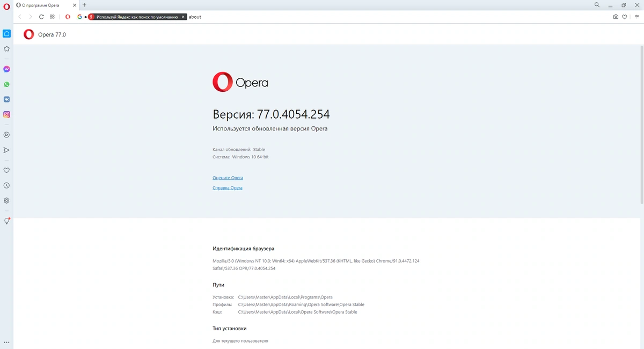Go to Speed Dial home in sidebar
The height and width of the screenshot is (349, 644).
pos(6,33)
